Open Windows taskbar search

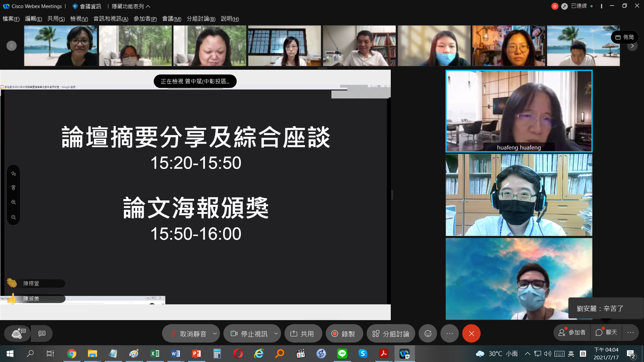pos(30,354)
